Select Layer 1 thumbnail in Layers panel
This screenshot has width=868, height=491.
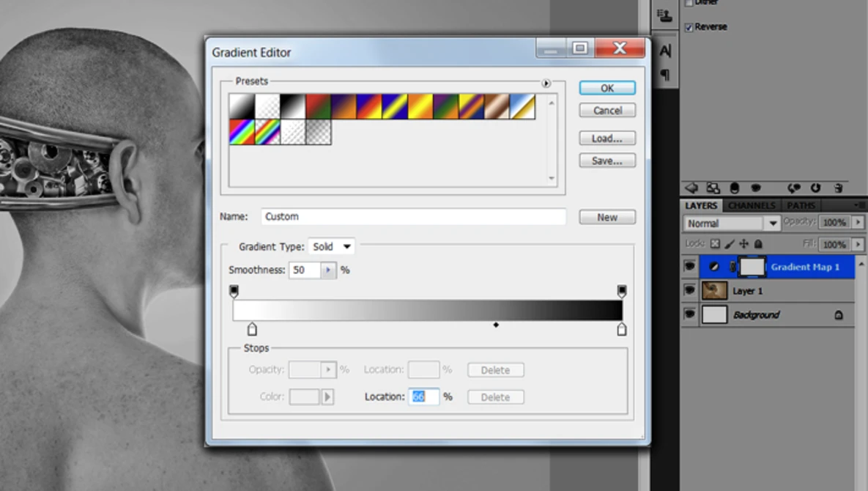coord(714,291)
